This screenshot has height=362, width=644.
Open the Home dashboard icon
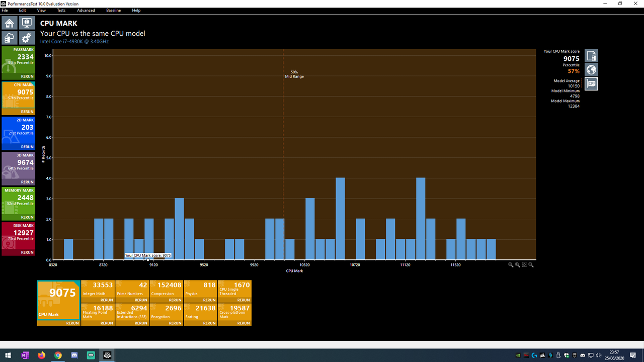click(x=9, y=23)
